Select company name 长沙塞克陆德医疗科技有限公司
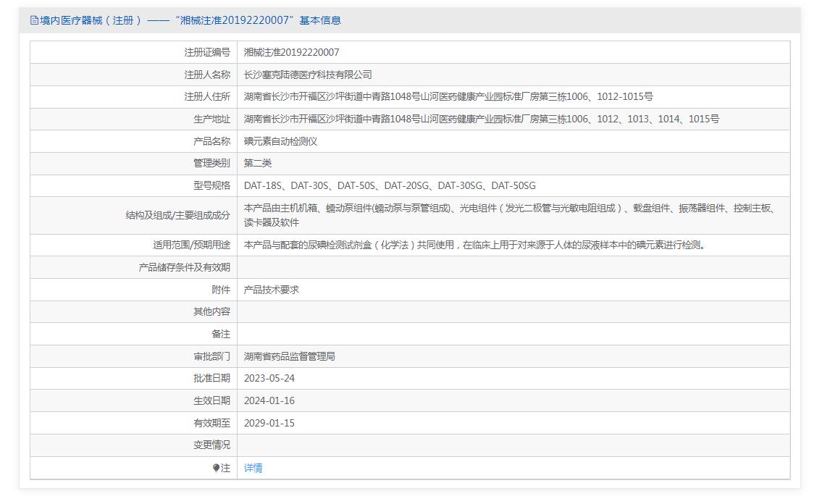Image resolution: width=822 pixels, height=504 pixels. click(309, 75)
